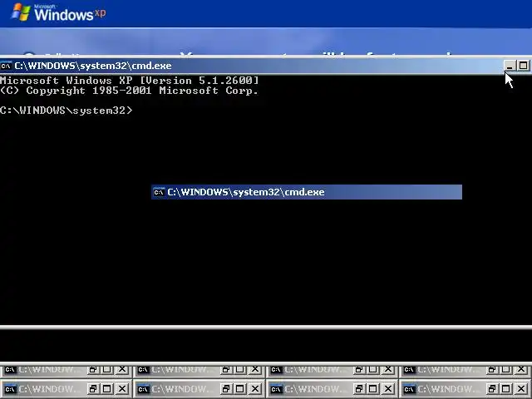Click the '(C) Copyright 1985-2001 Microsoft Corp.' line
532x399 pixels.
pyautogui.click(x=130, y=91)
